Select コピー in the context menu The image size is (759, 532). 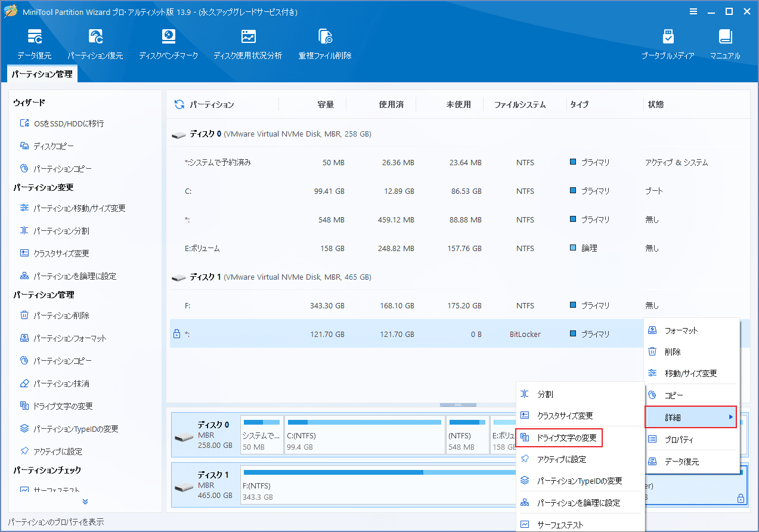coord(692,395)
